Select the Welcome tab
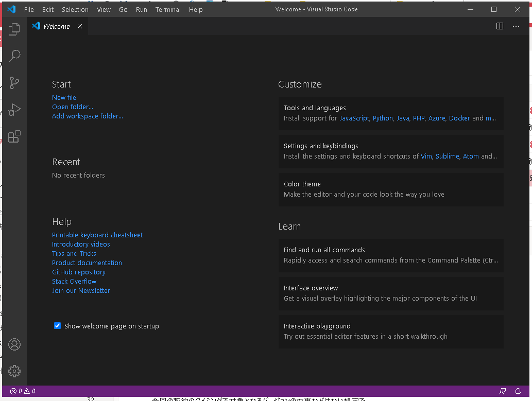The width and height of the screenshot is (532, 401). (57, 26)
